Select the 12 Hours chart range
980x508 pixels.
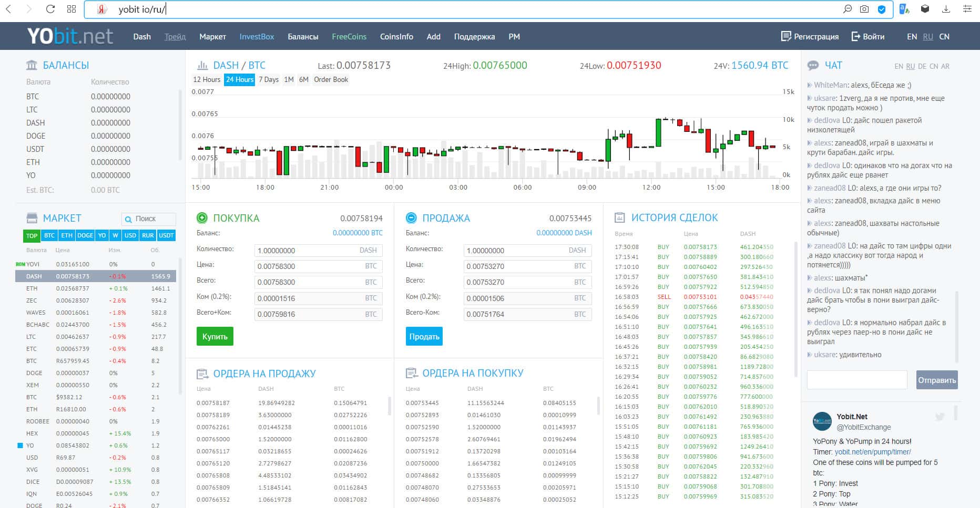(207, 80)
